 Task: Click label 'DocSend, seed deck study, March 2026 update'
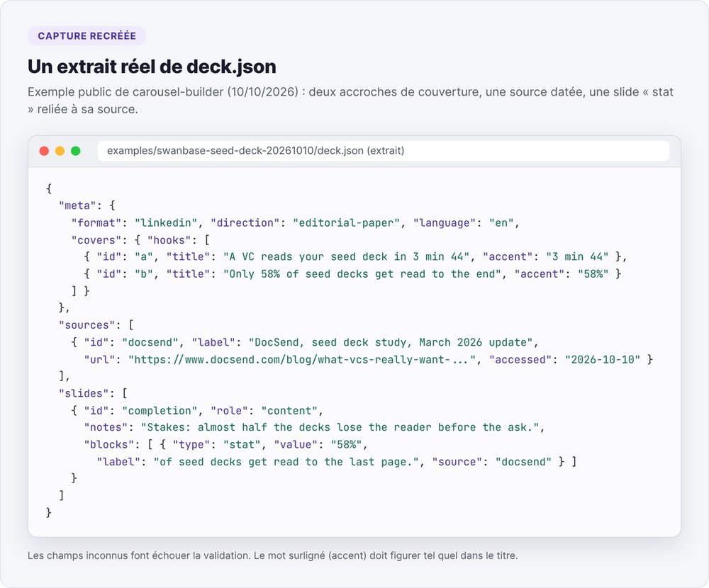tap(391, 342)
